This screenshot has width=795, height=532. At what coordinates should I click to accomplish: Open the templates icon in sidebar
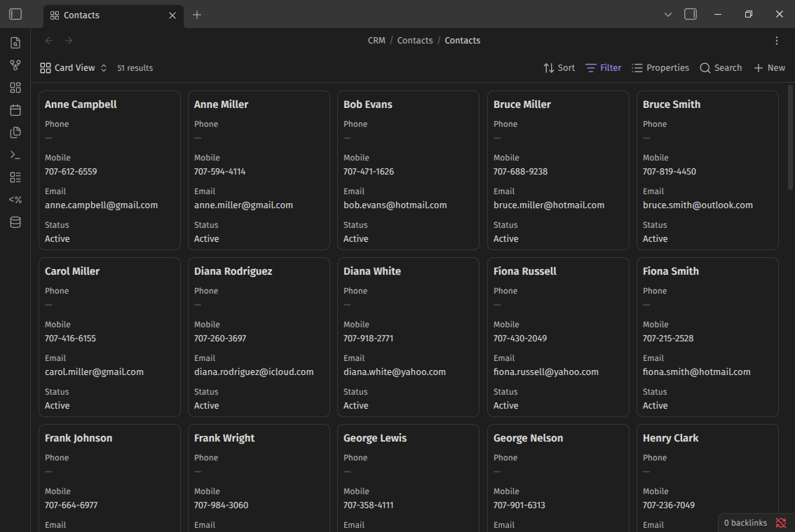15,200
